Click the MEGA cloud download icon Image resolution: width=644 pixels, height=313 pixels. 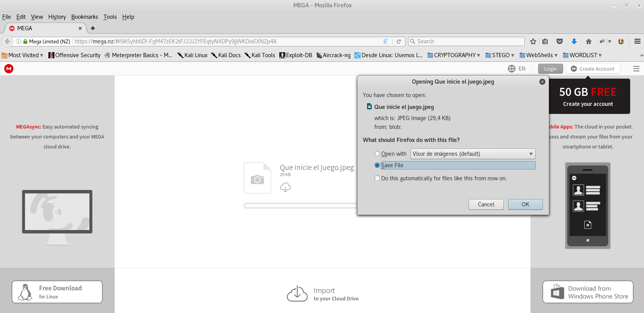(285, 187)
